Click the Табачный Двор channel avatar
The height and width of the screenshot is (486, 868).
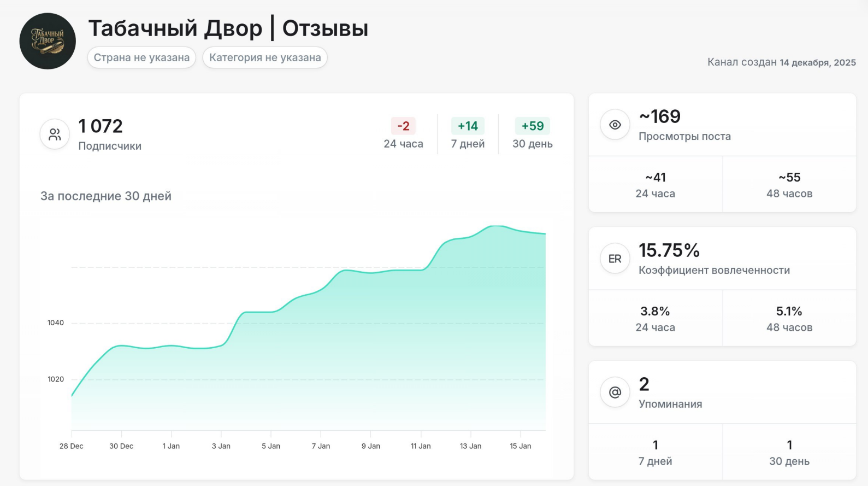coord(48,41)
